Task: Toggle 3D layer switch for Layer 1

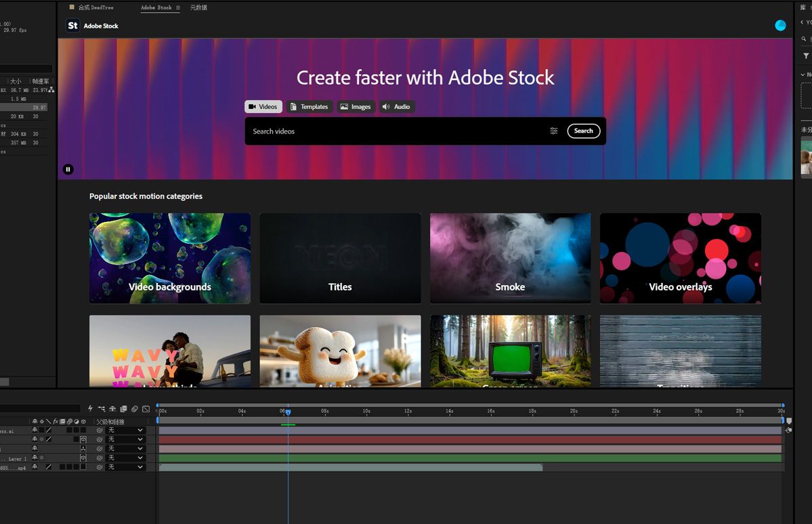Action: click(83, 458)
